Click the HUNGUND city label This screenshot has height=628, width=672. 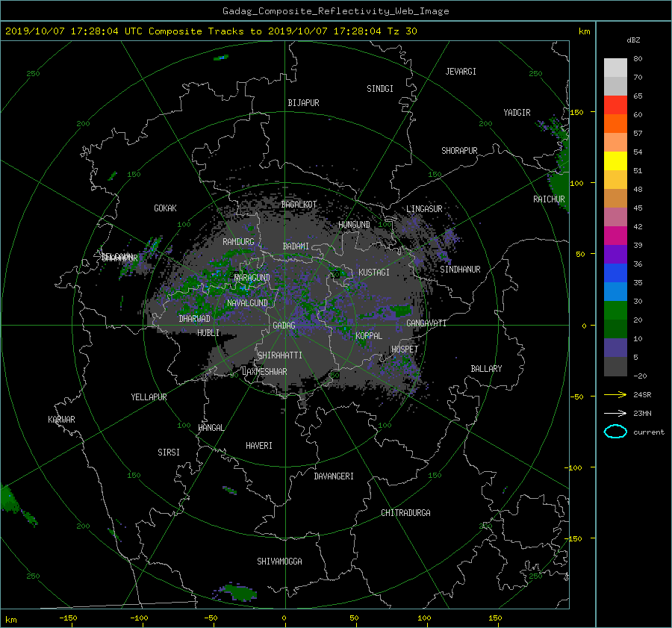pyautogui.click(x=354, y=225)
